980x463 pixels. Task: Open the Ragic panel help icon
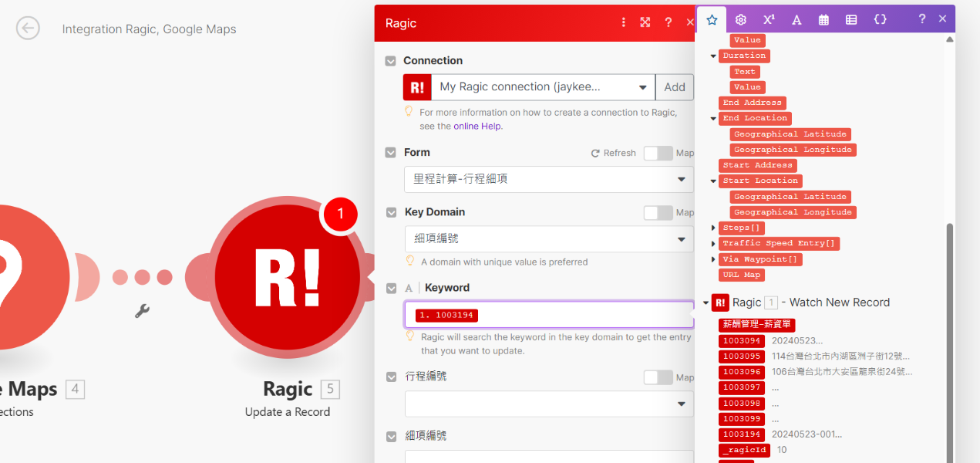click(668, 23)
